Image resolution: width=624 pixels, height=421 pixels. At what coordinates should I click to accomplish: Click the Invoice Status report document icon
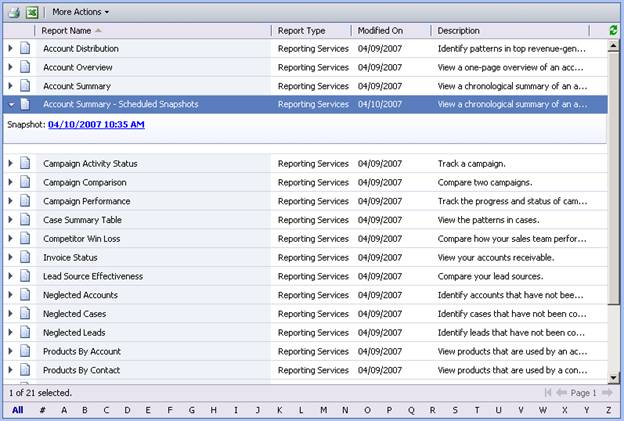[26, 257]
